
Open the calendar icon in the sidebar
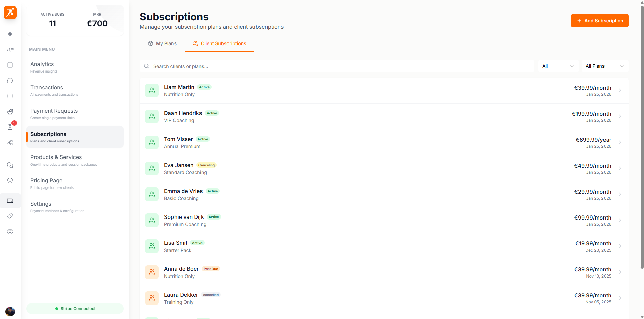click(10, 65)
